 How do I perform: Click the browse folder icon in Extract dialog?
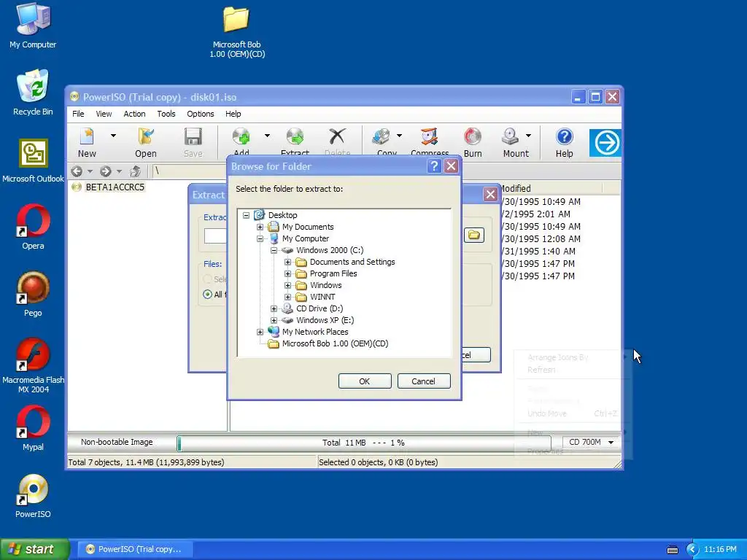(474, 235)
